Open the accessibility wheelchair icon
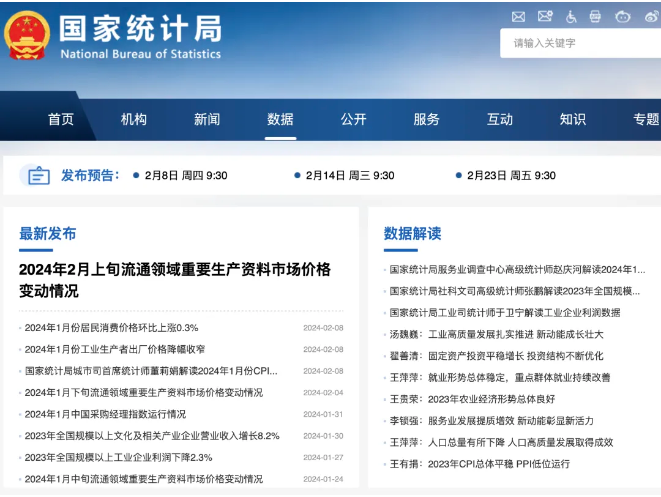This screenshot has height=497, width=661. pos(571,17)
